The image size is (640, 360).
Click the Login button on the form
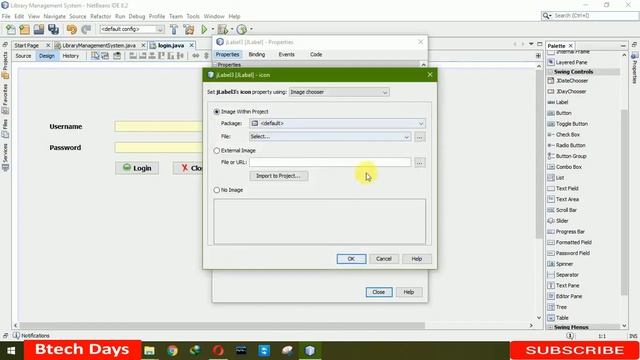(x=137, y=168)
